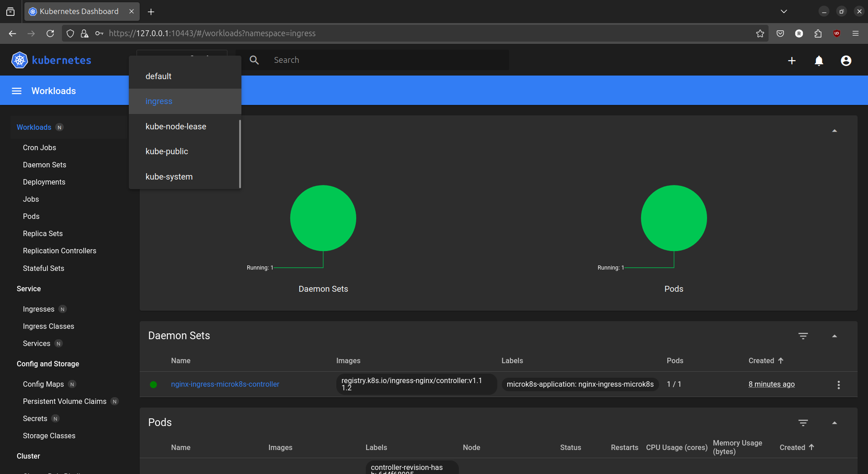868x474 pixels.
Task: Open Pods in the sidebar
Action: tap(31, 217)
